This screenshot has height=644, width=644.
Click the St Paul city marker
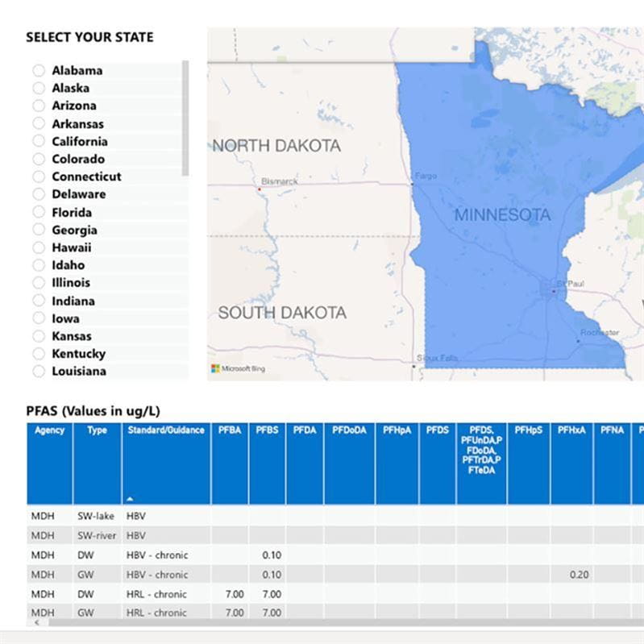point(552,291)
